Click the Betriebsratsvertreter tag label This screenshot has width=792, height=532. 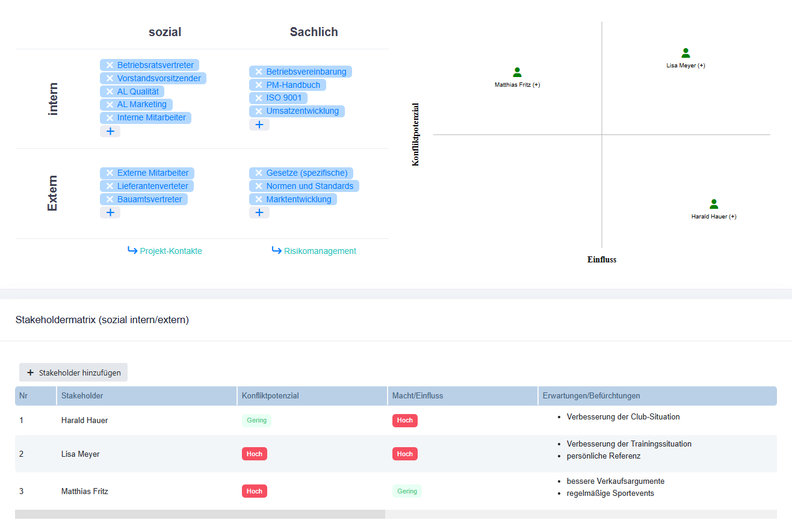click(x=155, y=65)
